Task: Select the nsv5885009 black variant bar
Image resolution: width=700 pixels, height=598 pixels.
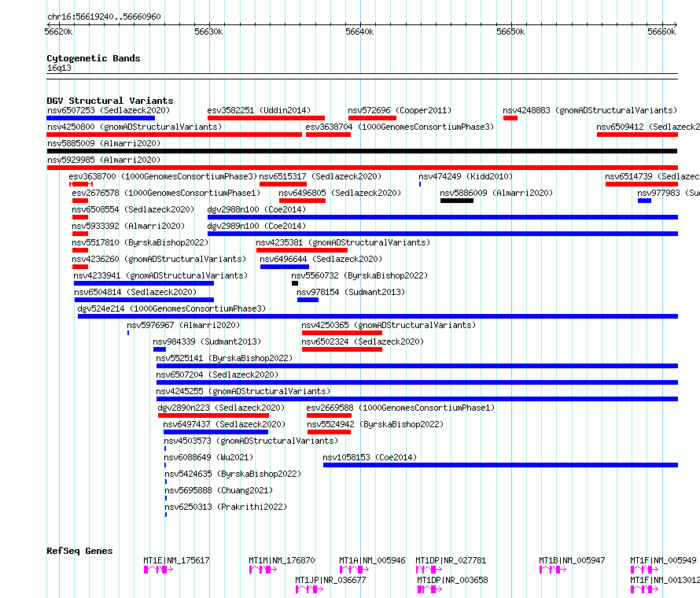Action: pos(362,151)
